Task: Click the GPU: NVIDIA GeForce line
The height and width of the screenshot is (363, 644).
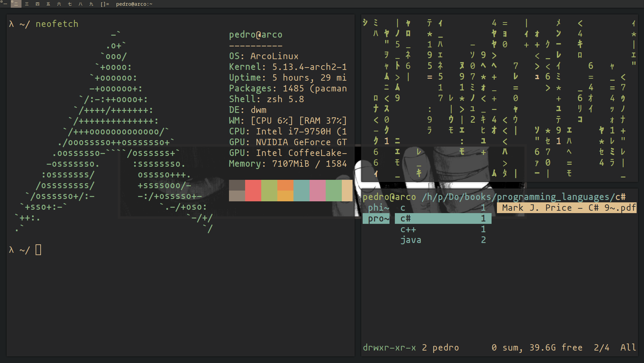Action: point(288,142)
